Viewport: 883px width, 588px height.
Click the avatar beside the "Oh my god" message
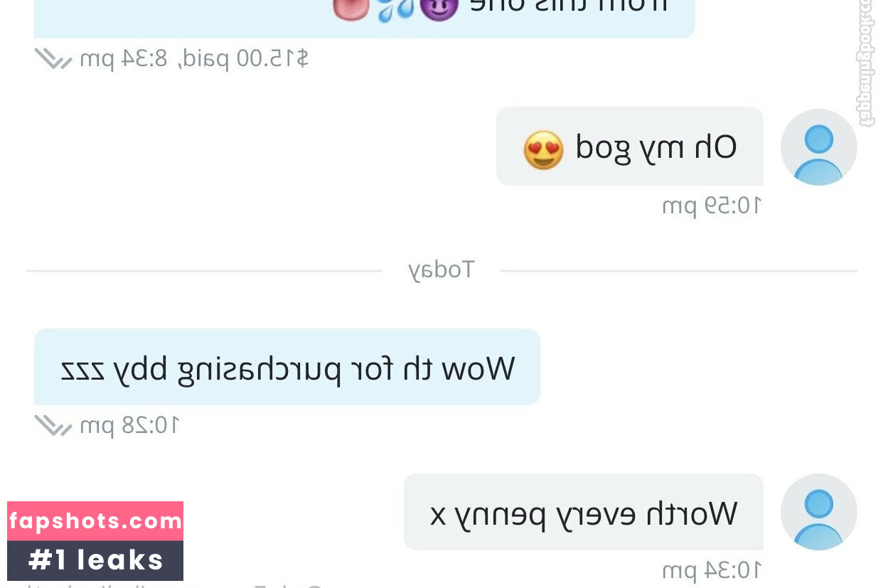pos(818,147)
